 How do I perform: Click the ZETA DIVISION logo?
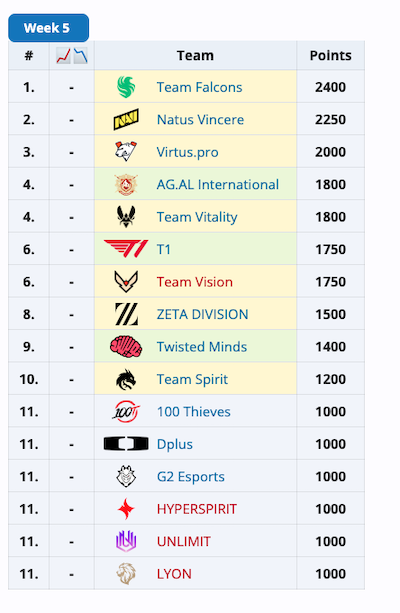click(x=126, y=314)
